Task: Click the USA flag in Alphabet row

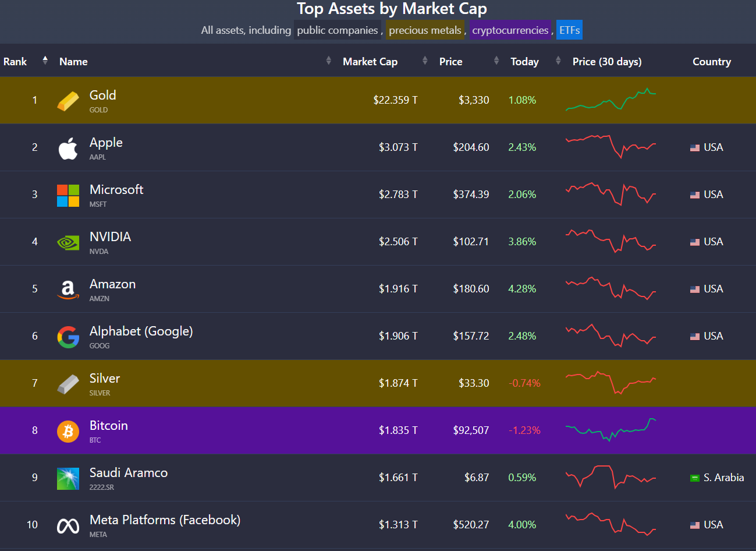Action: pyautogui.click(x=695, y=337)
